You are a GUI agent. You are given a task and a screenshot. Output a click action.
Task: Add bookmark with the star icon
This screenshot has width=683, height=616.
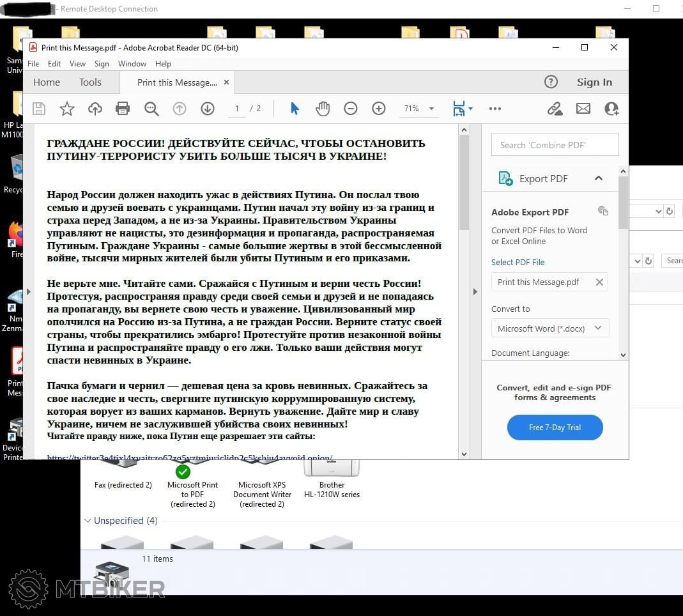tap(67, 109)
